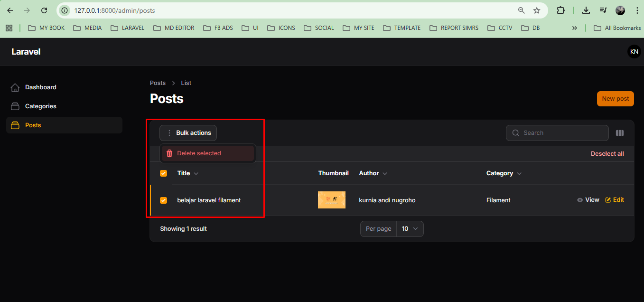Click the pencil icon on the Edit action
This screenshot has width=644, height=302.
[x=608, y=199]
